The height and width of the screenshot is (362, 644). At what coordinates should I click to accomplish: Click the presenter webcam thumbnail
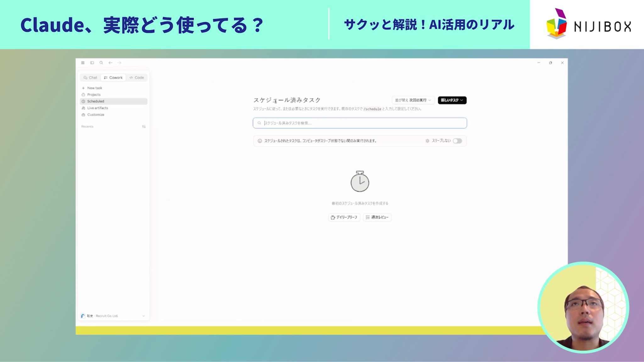583,307
